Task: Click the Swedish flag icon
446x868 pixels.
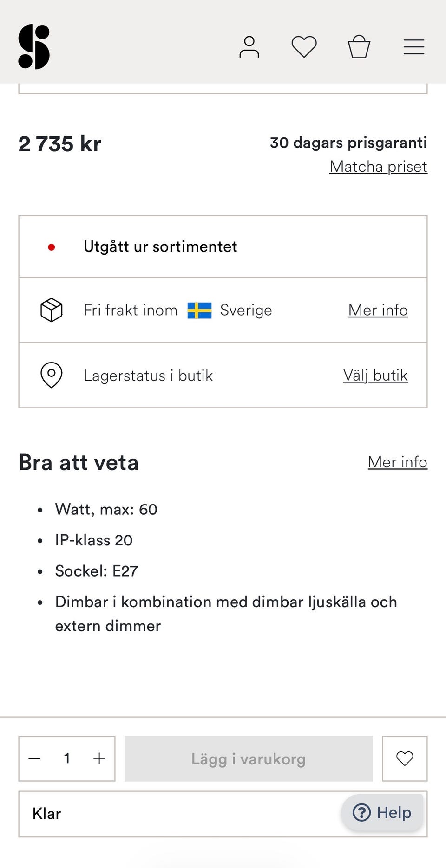Action: coord(199,310)
